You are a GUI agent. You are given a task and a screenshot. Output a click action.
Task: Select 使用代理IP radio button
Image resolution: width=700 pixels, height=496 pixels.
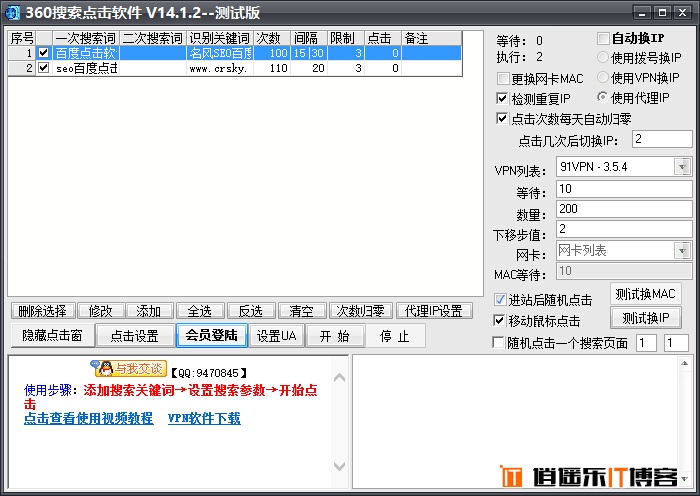click(x=603, y=97)
